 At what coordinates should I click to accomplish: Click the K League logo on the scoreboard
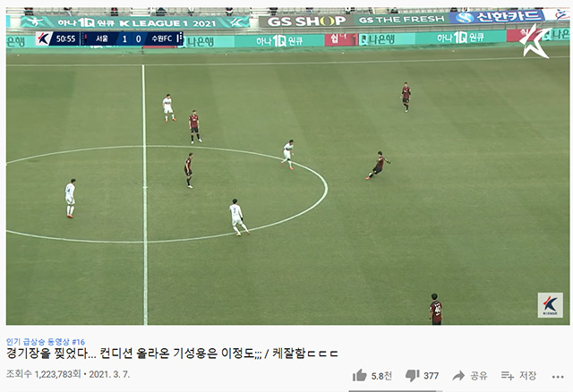pyautogui.click(x=43, y=38)
